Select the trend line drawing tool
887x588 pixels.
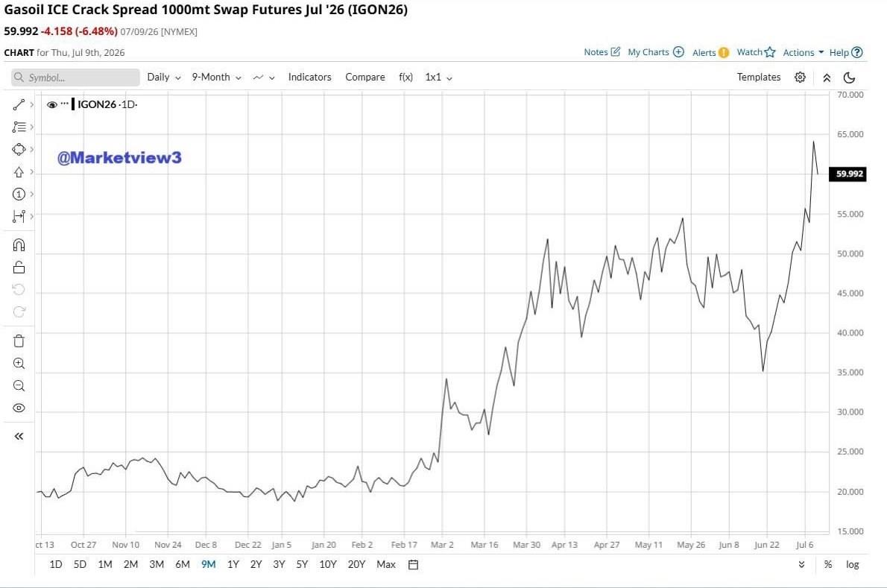(19, 104)
